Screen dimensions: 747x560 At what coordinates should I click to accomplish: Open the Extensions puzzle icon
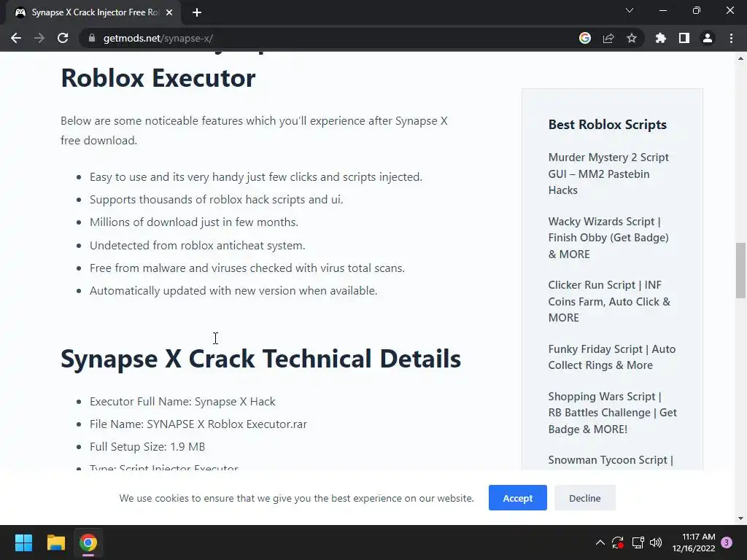660,38
